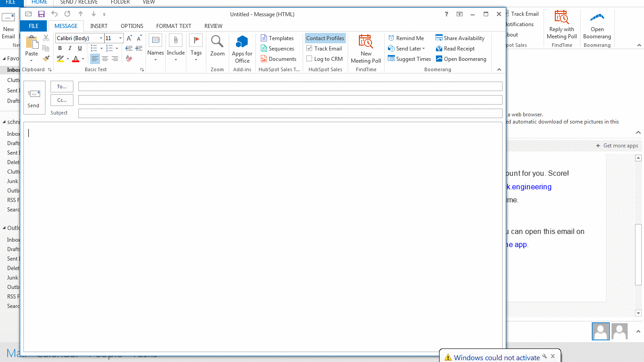This screenshot has height=362, width=644.
Task: Click the Save icon in quick access toolbar
Action: pyautogui.click(x=41, y=14)
